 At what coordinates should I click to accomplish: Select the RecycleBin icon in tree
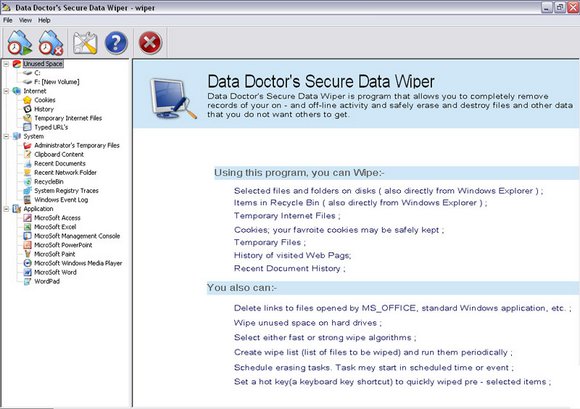[27, 182]
